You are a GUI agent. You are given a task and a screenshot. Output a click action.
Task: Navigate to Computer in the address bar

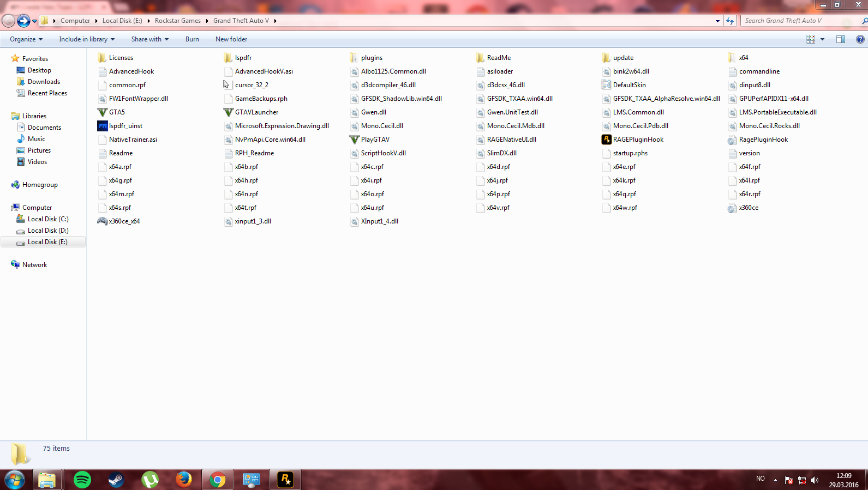(75, 21)
